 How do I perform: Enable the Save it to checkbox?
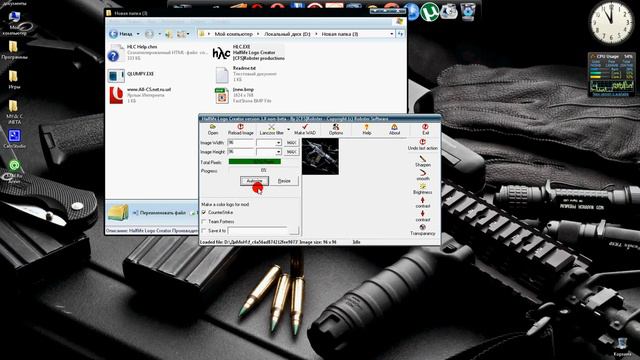(x=204, y=231)
